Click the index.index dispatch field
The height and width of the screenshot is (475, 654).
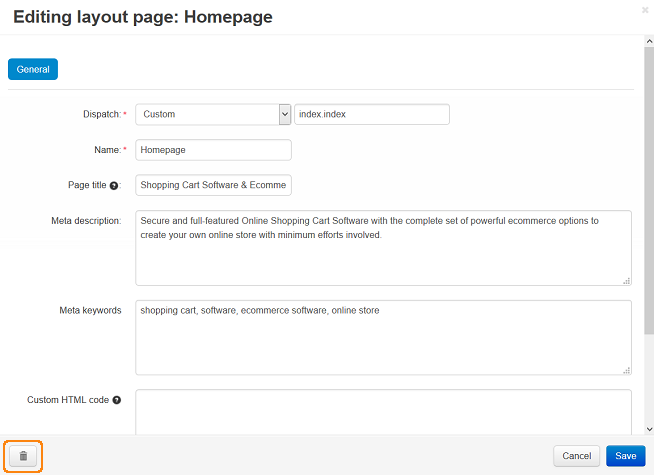372,114
